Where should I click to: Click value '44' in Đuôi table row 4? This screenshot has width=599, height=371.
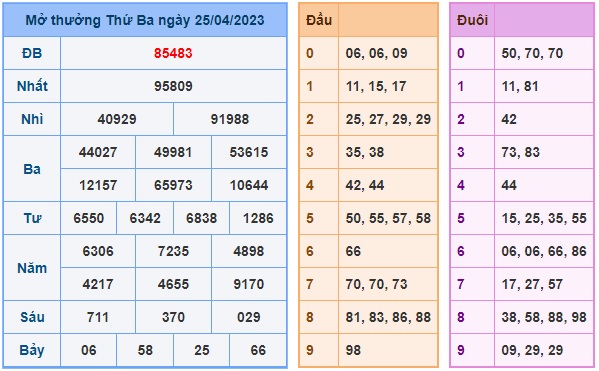click(509, 185)
